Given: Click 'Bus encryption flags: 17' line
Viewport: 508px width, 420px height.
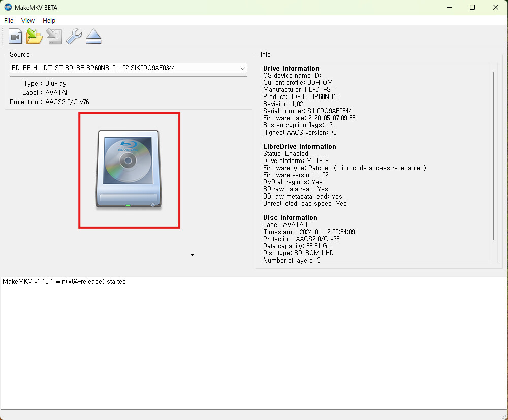Looking at the screenshot, I should 298,125.
